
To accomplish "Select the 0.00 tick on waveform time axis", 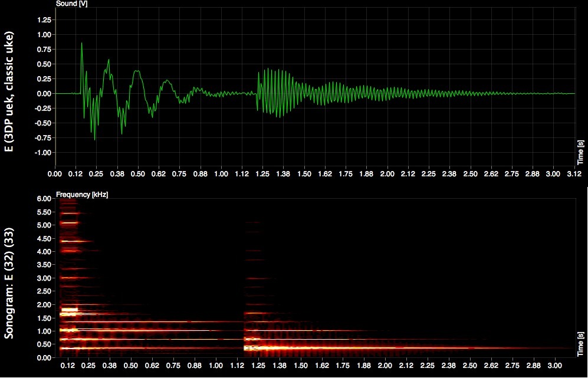I will (55, 174).
